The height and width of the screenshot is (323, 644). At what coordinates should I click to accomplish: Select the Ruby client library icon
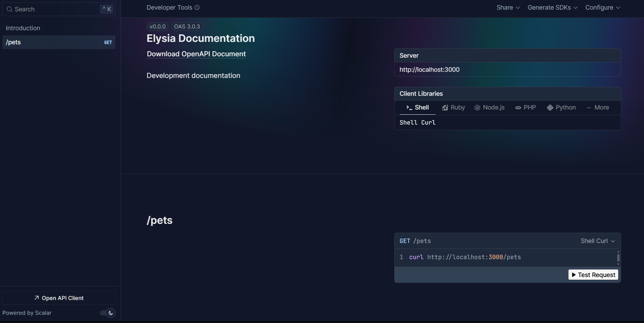[x=445, y=107]
